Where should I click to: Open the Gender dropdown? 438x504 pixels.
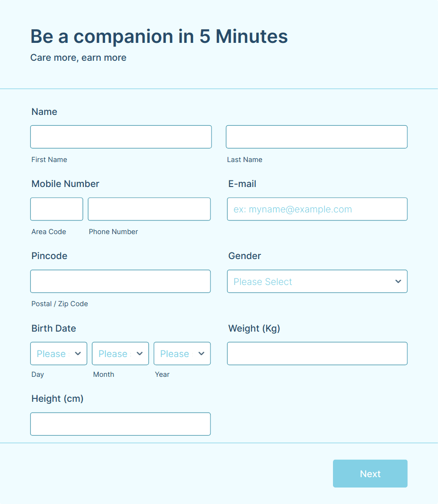(317, 281)
